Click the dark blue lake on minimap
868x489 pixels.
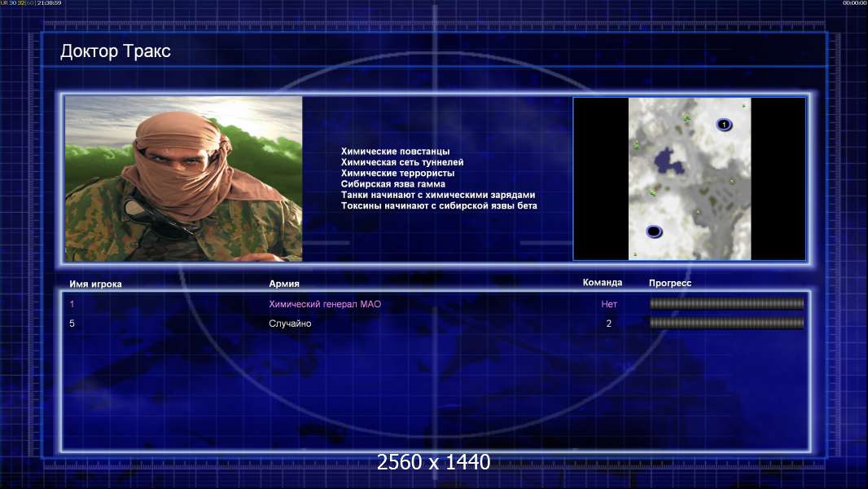tap(669, 161)
